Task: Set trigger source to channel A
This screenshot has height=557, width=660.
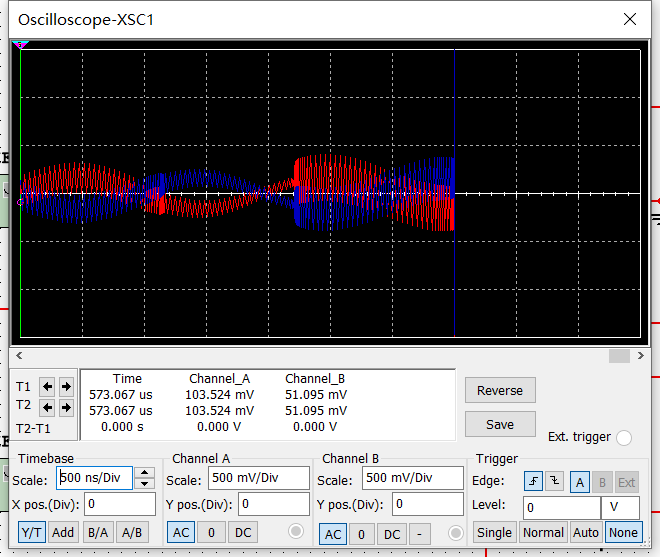Action: 579,482
